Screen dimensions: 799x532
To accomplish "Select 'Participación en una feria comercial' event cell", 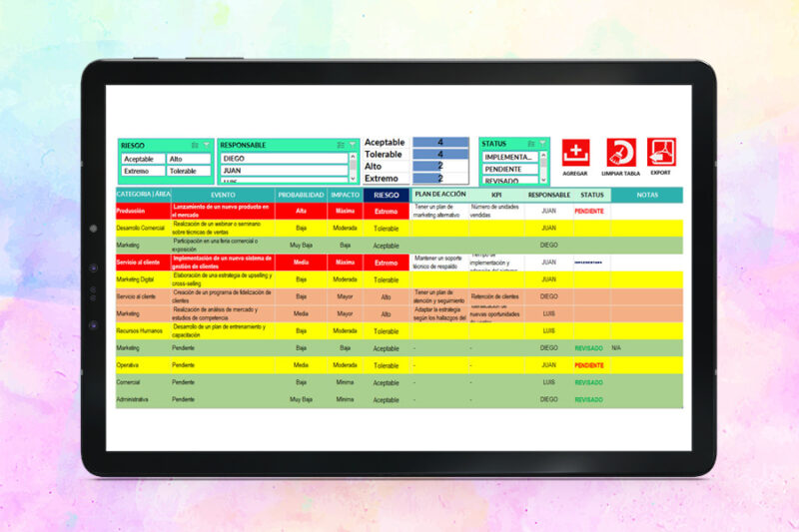I will 223,245.
